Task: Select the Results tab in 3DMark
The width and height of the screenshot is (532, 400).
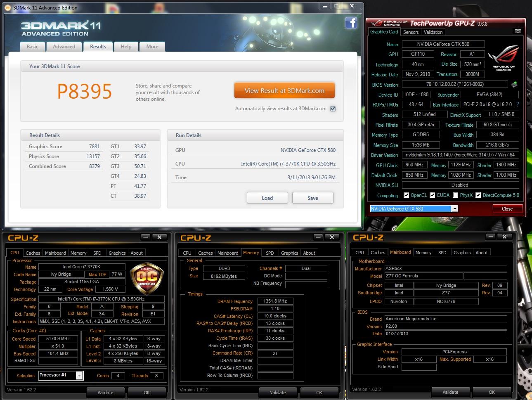Action: [98, 47]
